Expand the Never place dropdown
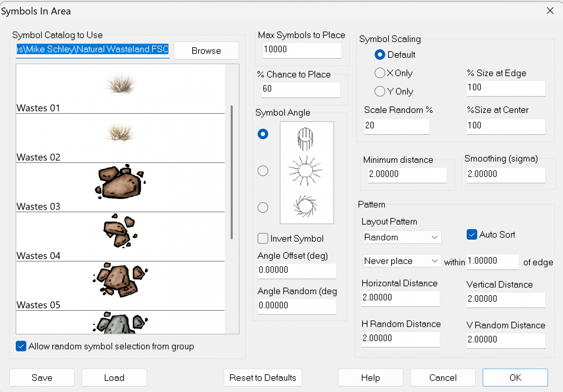The image size is (563, 392). click(x=401, y=261)
